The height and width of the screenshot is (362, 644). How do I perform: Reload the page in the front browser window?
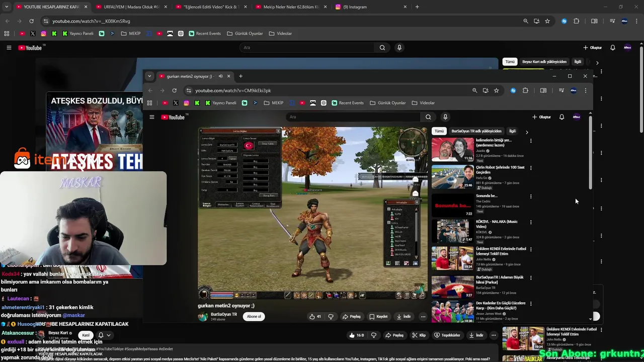point(174,90)
